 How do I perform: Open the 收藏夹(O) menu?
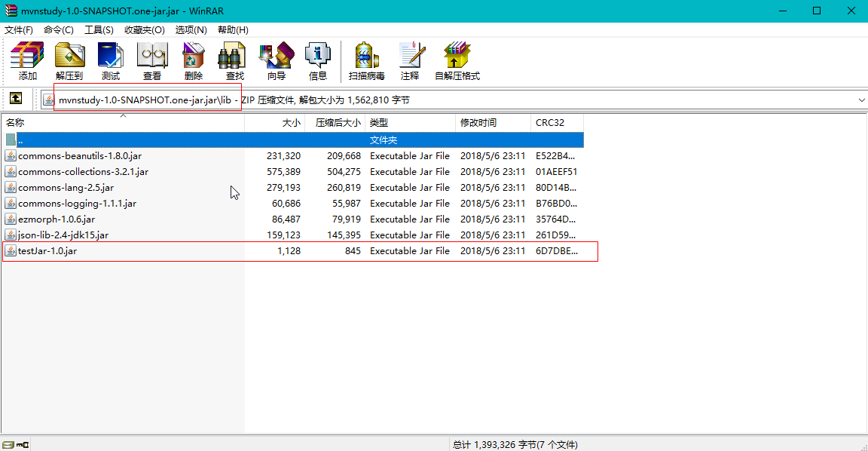[x=145, y=30]
